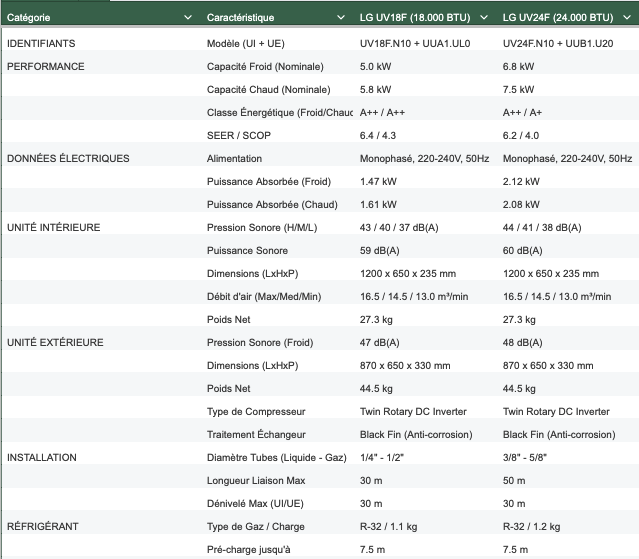Select cell UV24F.N10 + UUB1.U20
The height and width of the screenshot is (559, 639).
click(x=558, y=44)
